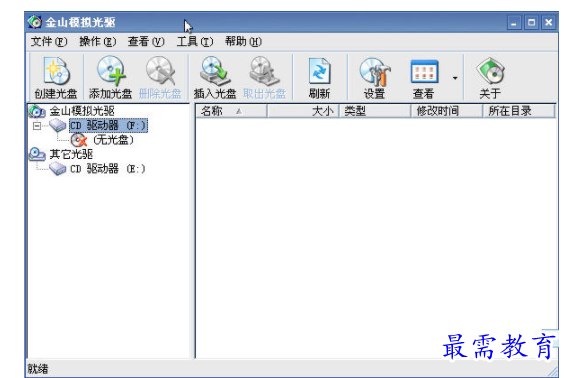
Task: Click the 刷新 (refresh) toolbar icon
Action: click(319, 77)
